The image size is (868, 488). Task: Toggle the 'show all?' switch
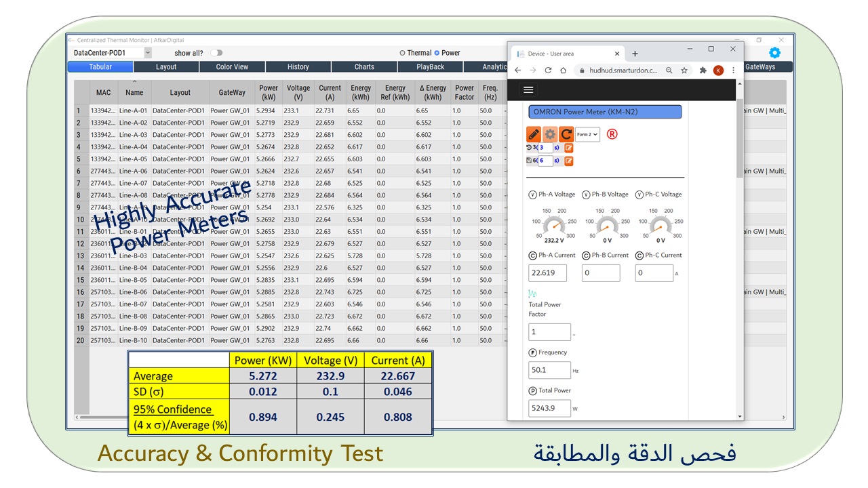pos(216,53)
